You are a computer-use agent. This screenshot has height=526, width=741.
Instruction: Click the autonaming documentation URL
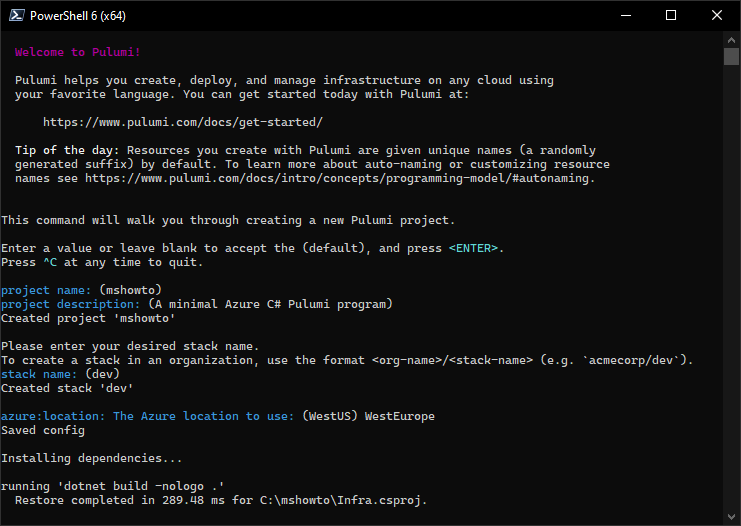[337, 178]
